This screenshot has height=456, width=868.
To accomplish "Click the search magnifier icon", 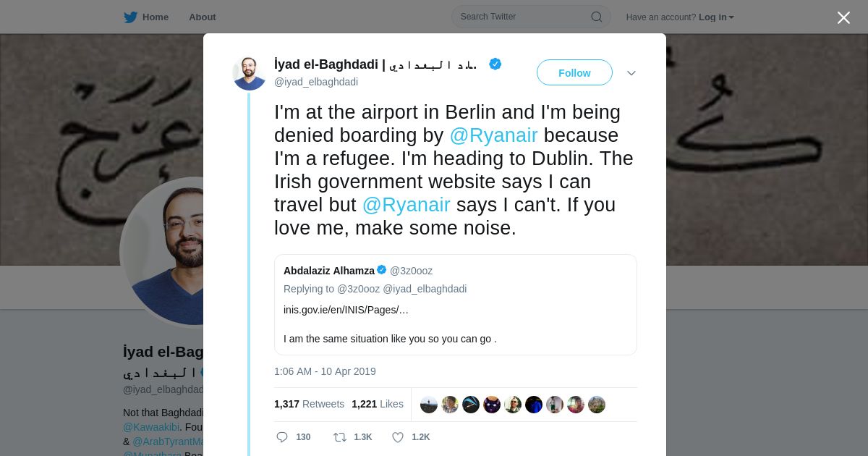I will tap(597, 17).
